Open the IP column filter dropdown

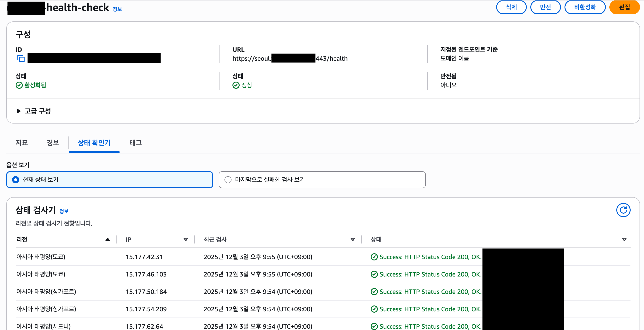(x=186, y=239)
